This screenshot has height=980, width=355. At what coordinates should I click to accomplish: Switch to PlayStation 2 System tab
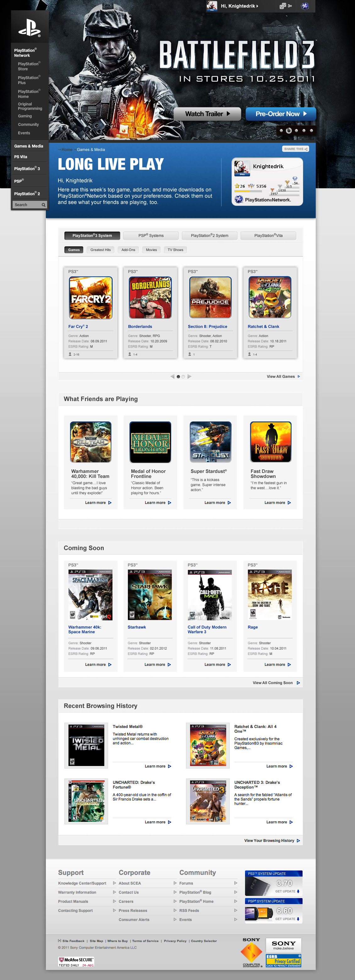pyautogui.click(x=210, y=235)
